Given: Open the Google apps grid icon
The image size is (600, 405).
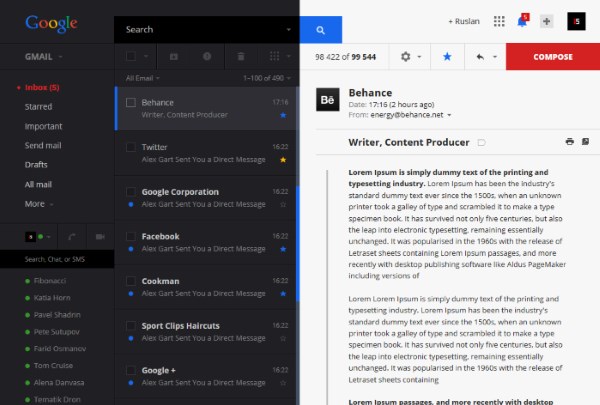Looking at the screenshot, I should tap(499, 21).
